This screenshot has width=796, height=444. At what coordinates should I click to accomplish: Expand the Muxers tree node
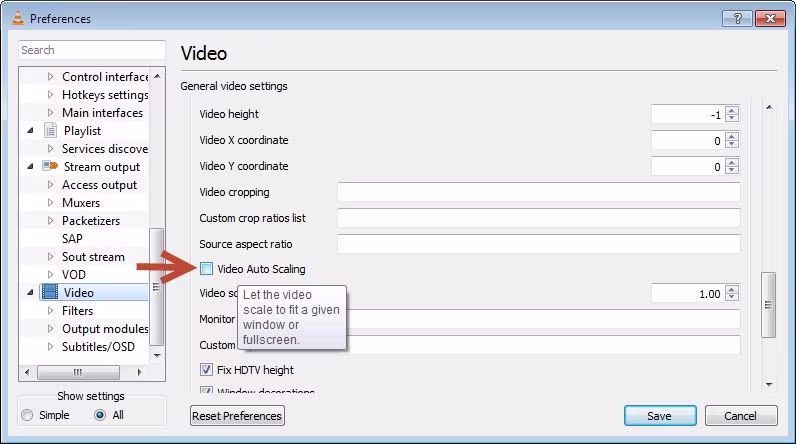(x=50, y=202)
